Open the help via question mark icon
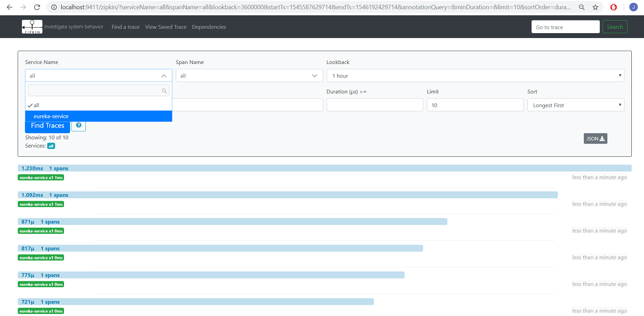The width and height of the screenshot is (644, 316). point(78,126)
